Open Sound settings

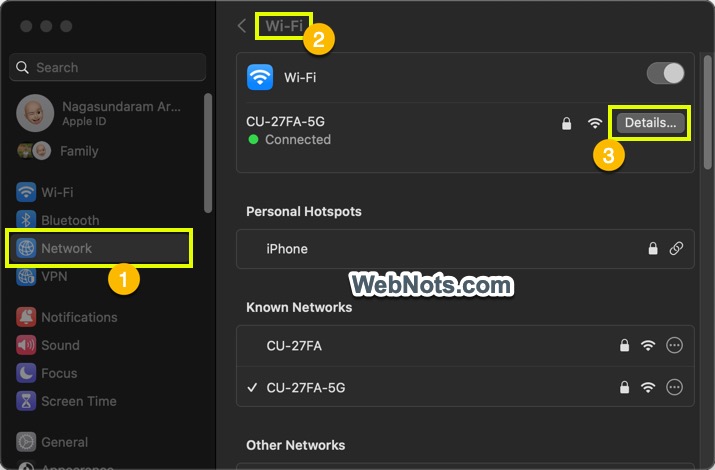(48, 345)
